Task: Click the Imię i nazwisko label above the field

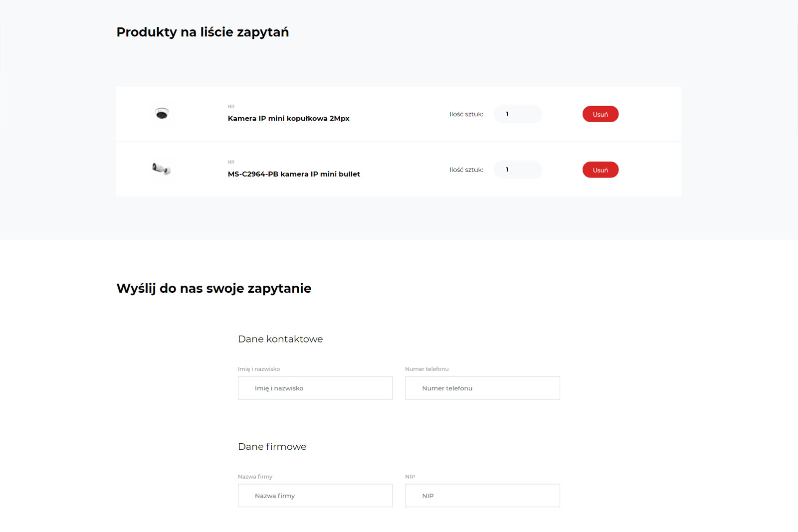Action: [259, 369]
